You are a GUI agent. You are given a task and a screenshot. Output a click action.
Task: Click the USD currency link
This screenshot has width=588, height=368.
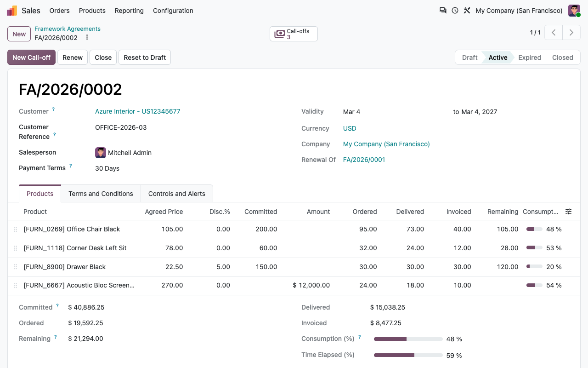(x=350, y=128)
